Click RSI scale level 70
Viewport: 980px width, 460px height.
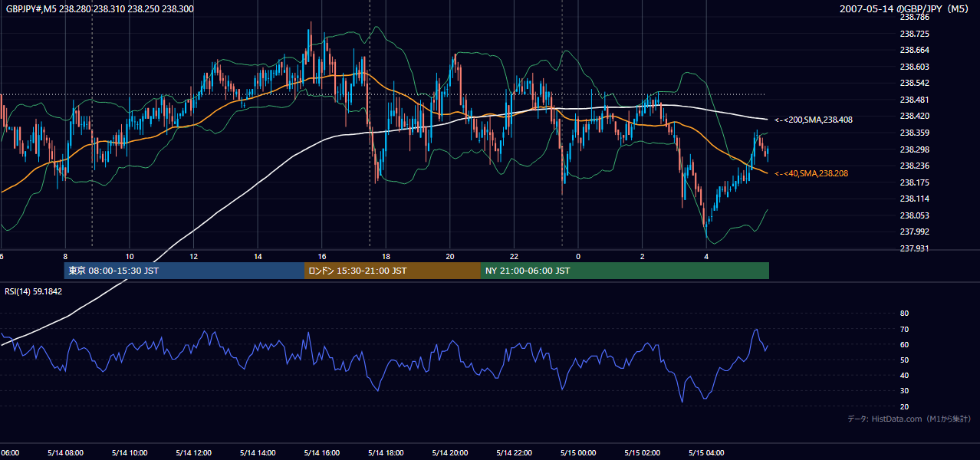[904, 329]
